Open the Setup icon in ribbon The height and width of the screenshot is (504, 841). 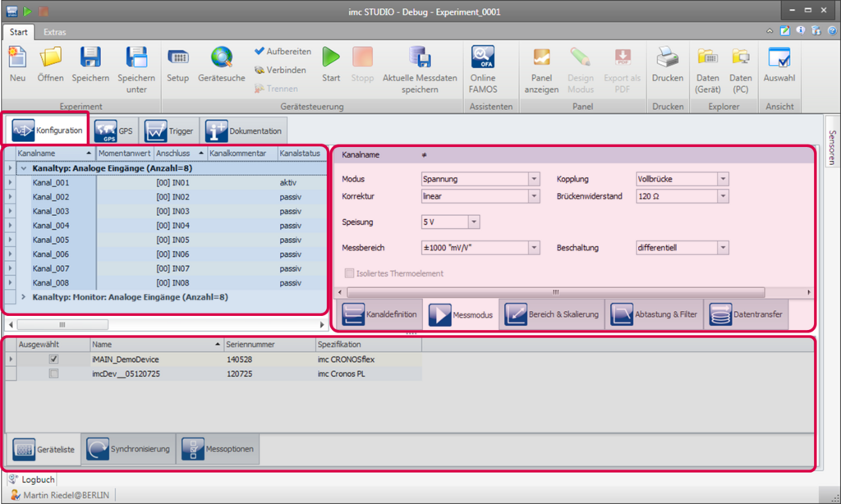[x=177, y=57]
